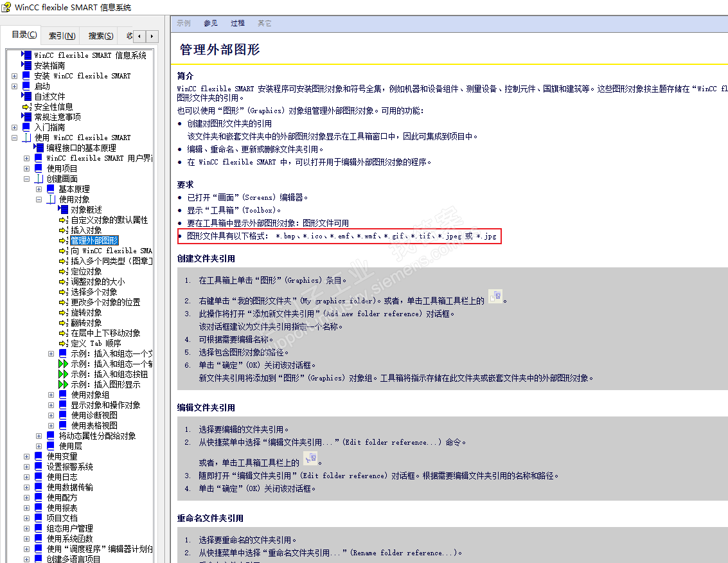Image resolution: width=728 pixels, height=563 pixels.
Task: Open the 编程接口的基本原理 topic
Action: (81, 148)
